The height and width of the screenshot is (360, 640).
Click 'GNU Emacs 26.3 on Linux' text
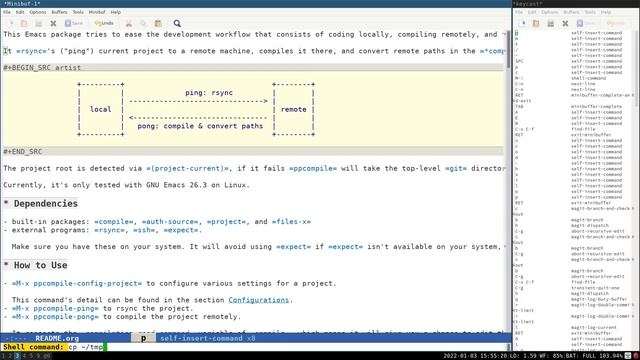[197, 185]
